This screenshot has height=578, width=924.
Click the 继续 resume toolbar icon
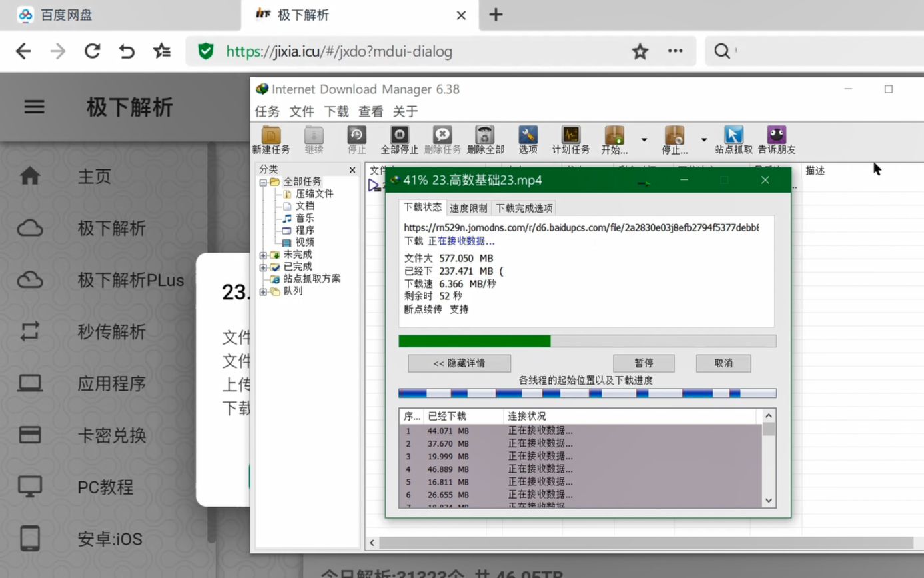[314, 140]
